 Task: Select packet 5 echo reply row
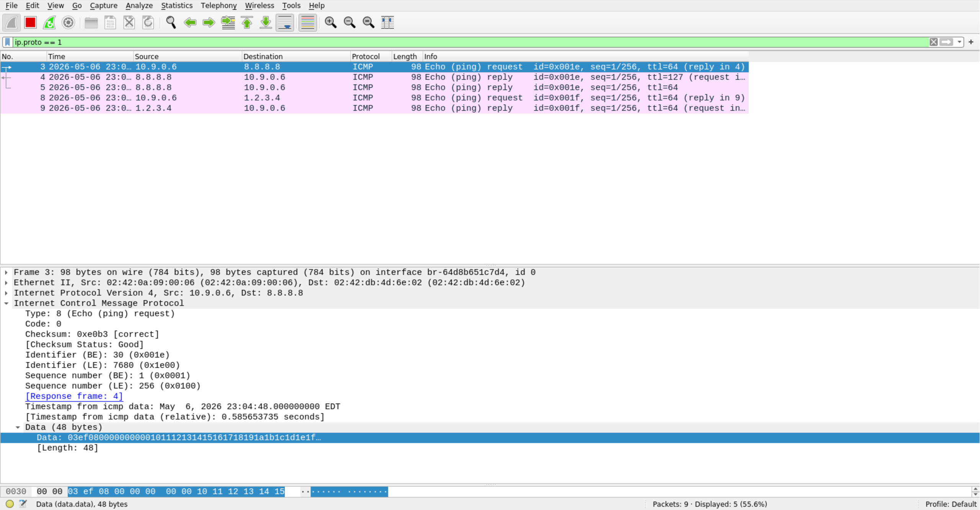coord(374,87)
